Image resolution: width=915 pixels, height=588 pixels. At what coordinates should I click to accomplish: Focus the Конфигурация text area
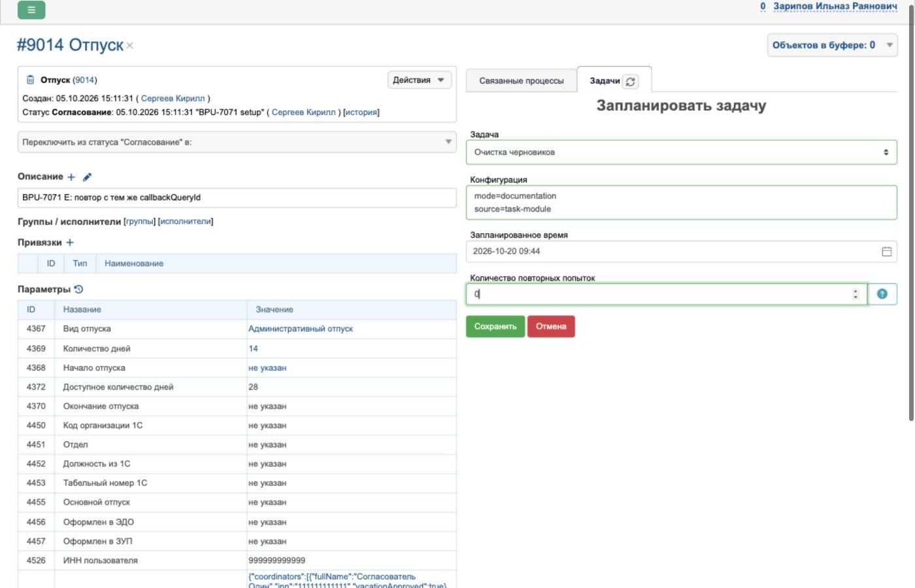coord(681,203)
